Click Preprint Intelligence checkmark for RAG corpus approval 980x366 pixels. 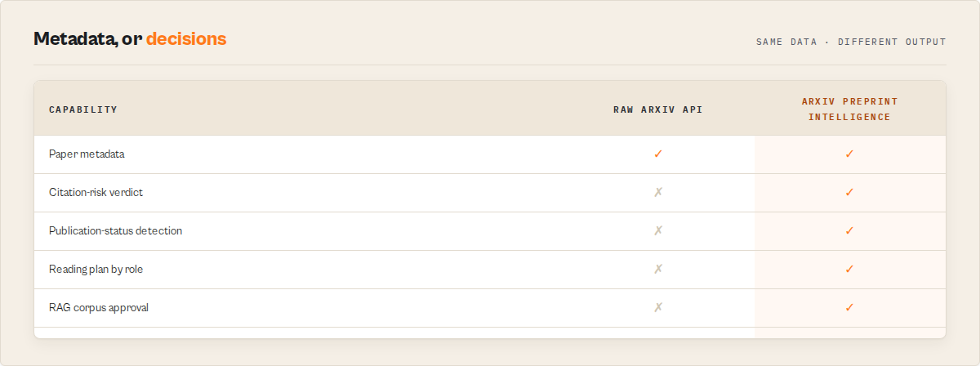(x=849, y=307)
